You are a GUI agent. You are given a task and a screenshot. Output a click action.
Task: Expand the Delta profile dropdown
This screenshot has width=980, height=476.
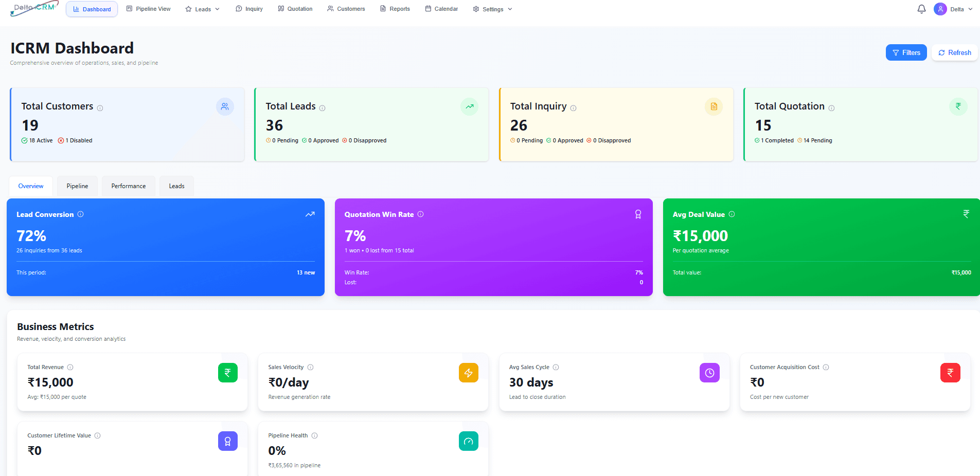click(954, 9)
